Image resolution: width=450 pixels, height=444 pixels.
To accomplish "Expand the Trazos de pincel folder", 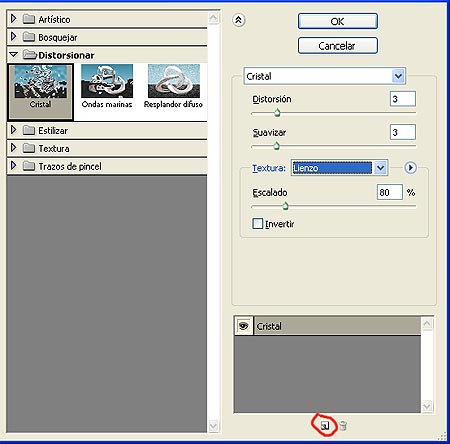I will point(13,165).
